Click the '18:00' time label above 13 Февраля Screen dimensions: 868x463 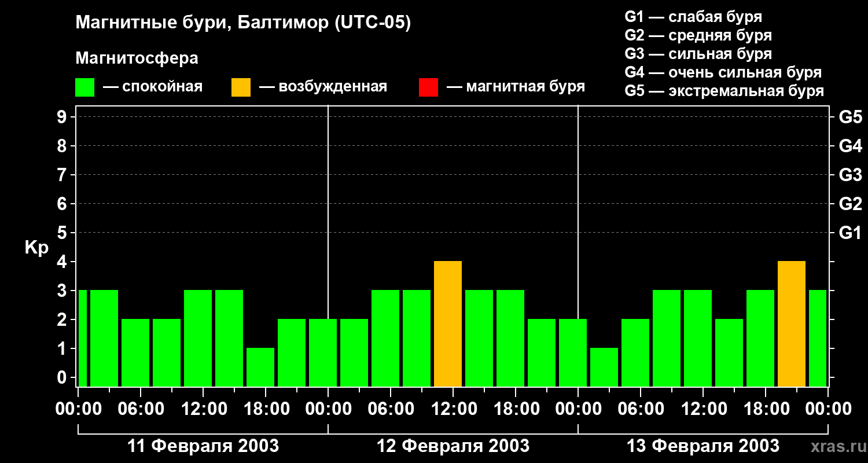coord(766,409)
